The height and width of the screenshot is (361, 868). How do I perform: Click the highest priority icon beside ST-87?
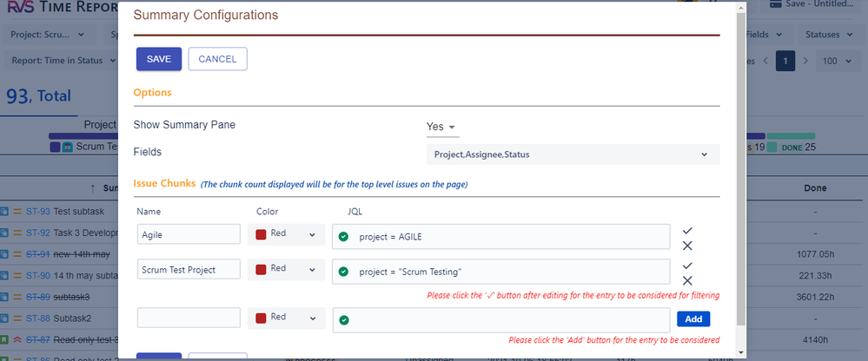pos(17,339)
